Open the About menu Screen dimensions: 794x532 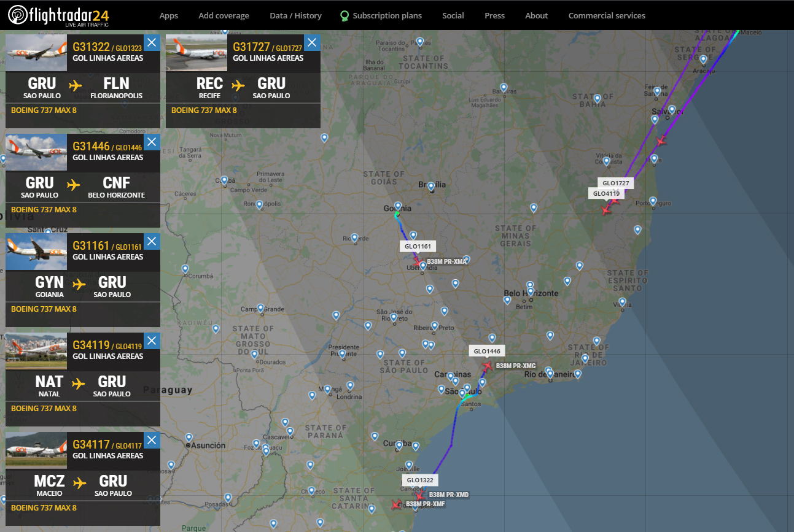[537, 15]
